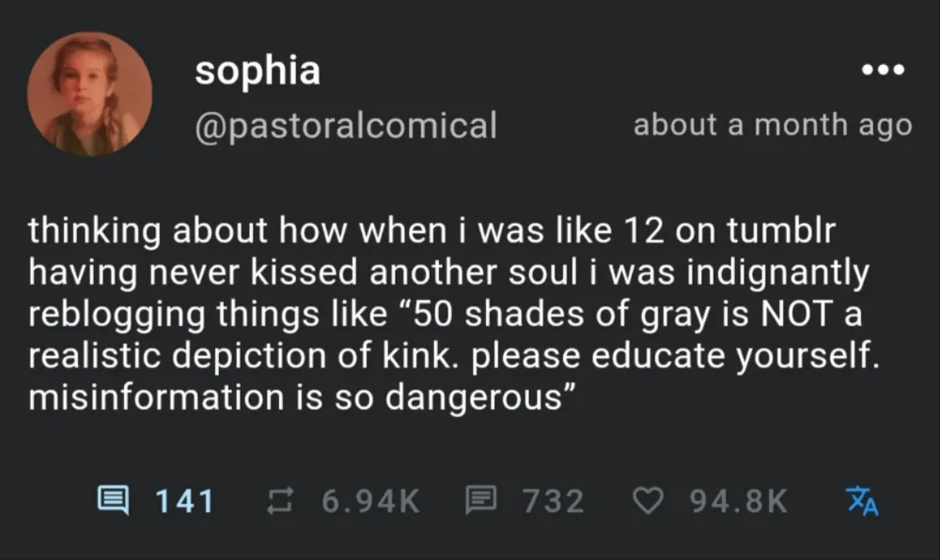Click the word 'reblogging' in the post
The width and height of the screenshot is (940, 560).
(x=118, y=313)
